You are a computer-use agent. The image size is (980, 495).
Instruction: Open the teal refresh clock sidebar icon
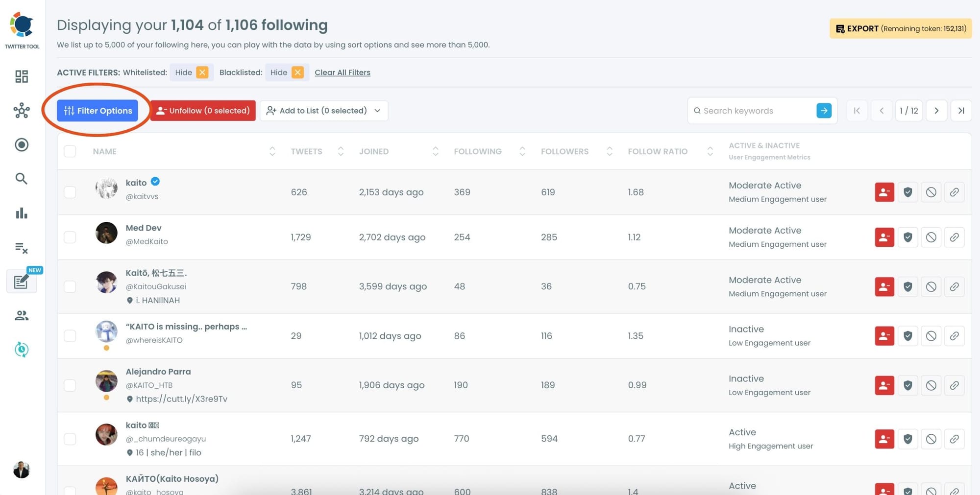22,350
